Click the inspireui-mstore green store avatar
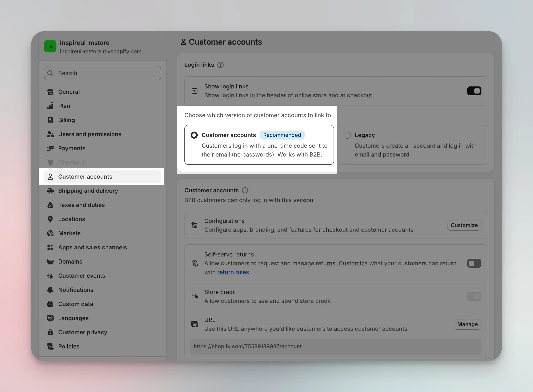Image resolution: width=533 pixels, height=392 pixels. (x=50, y=46)
